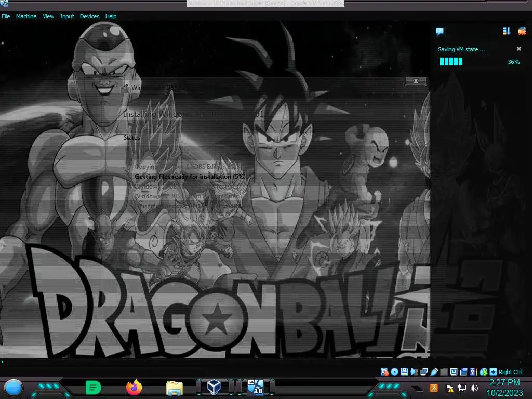Click the hard disk activity status icon
The image size is (532, 399).
385,372
